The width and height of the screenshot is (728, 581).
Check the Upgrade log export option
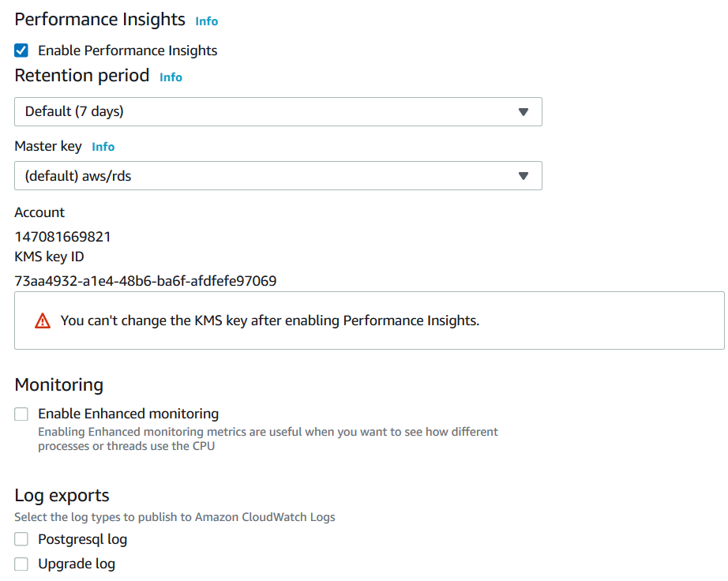22,564
